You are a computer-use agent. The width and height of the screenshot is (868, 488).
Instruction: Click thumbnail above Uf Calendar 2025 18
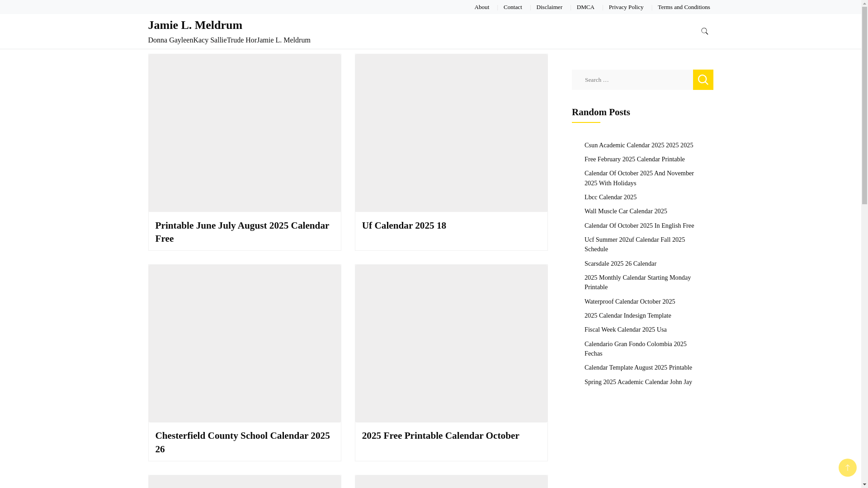451,133
